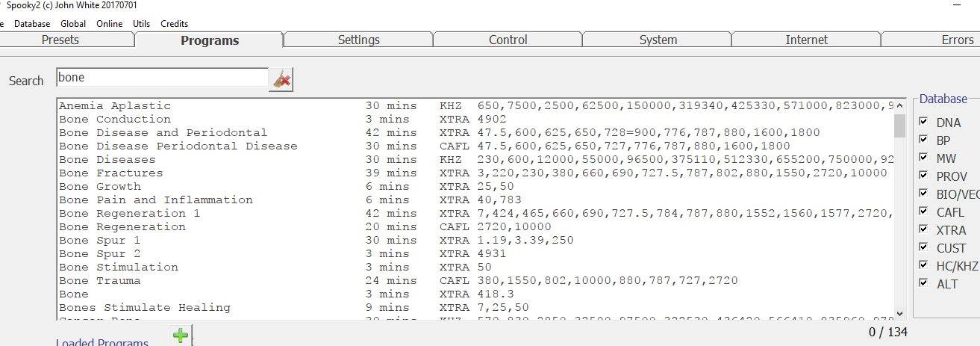Viewport: 980px width, 346px height.
Task: Select Bone Disease Periodontal Disease program
Action: [x=475, y=146]
